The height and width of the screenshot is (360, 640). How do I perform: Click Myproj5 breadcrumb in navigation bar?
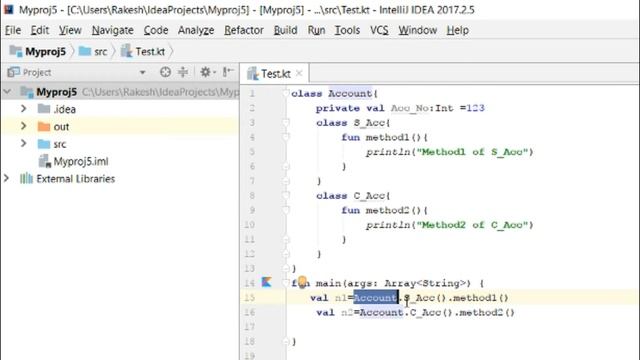(38, 51)
